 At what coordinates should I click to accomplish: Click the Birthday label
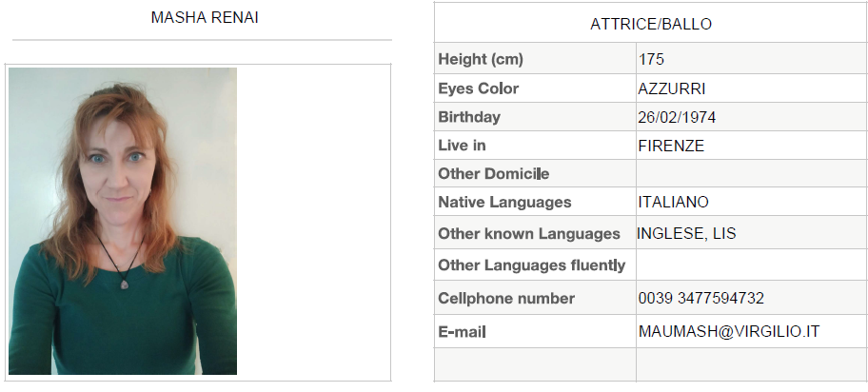[469, 117]
